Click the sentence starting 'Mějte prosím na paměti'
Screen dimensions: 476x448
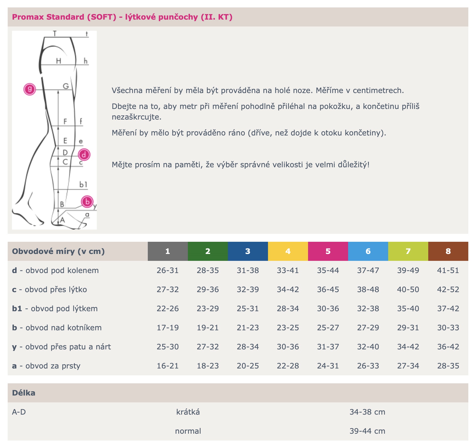(x=241, y=165)
